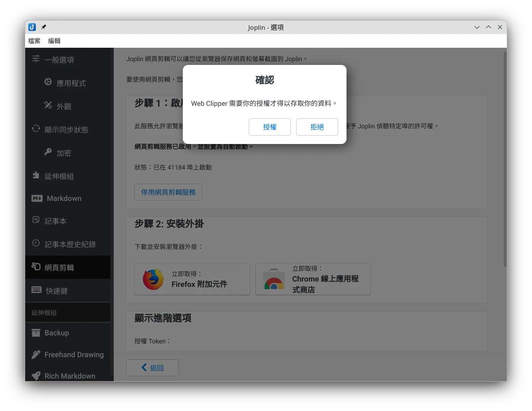
Task: Click the key icon beside 加密
Action: tap(48, 152)
